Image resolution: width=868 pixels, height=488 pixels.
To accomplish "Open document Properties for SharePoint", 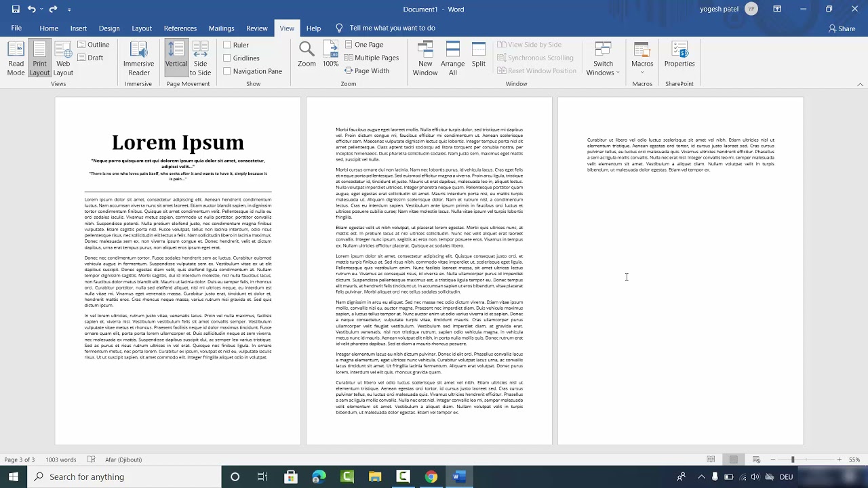I will 679,55.
